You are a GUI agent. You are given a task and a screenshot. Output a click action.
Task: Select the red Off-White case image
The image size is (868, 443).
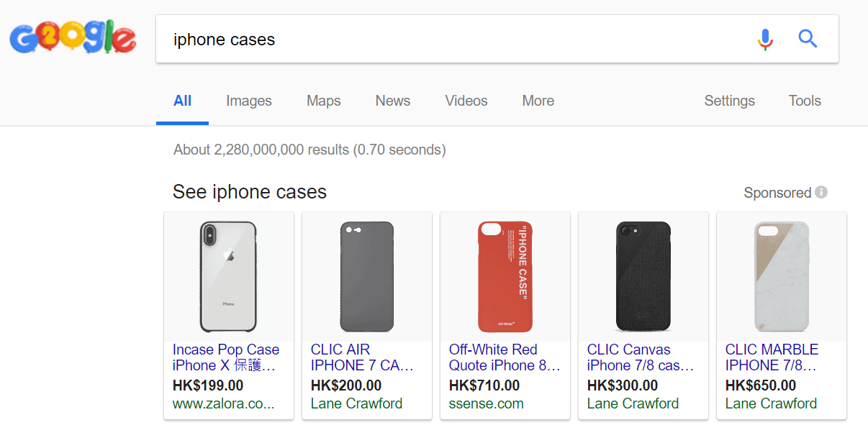[x=505, y=276]
